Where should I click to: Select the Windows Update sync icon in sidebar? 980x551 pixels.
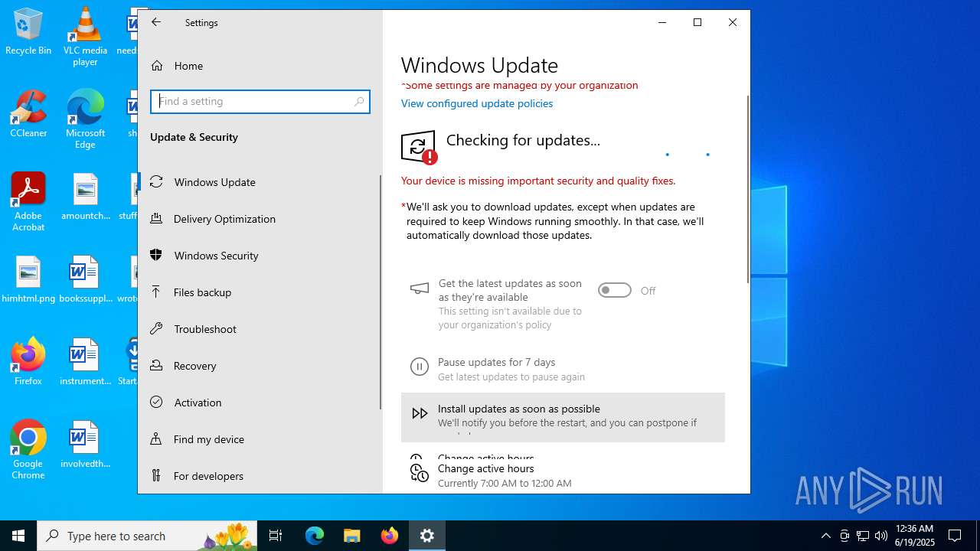pos(156,181)
